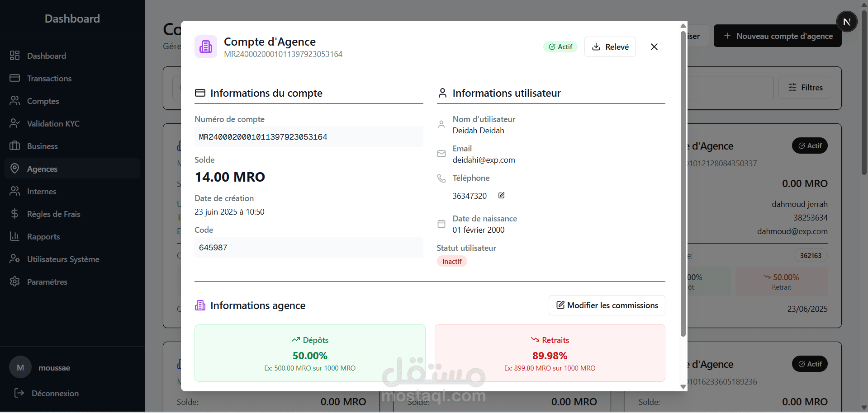Image resolution: width=868 pixels, height=413 pixels.
Task: Click the modal scrollbar down arrow
Action: (x=683, y=387)
